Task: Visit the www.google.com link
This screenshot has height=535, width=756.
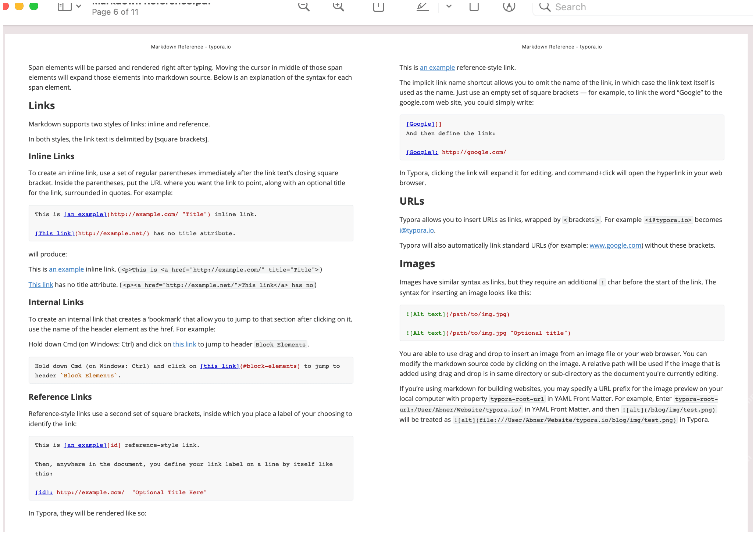Action: pyautogui.click(x=615, y=245)
